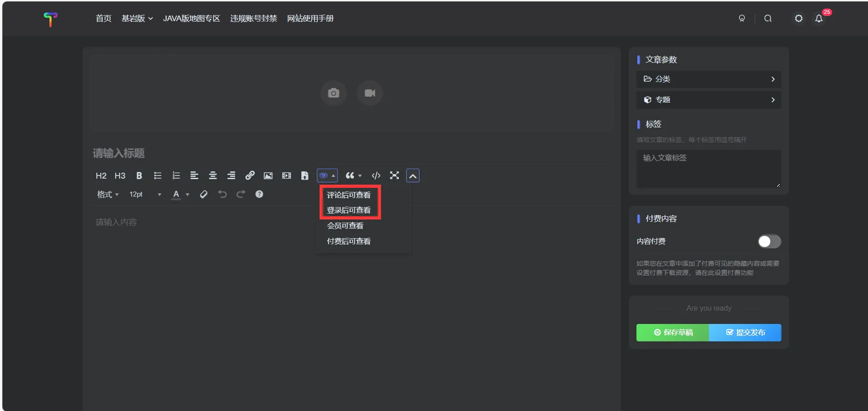Choose 付费后可查看 menu option
Screen dimensions: 868x411
click(x=348, y=241)
